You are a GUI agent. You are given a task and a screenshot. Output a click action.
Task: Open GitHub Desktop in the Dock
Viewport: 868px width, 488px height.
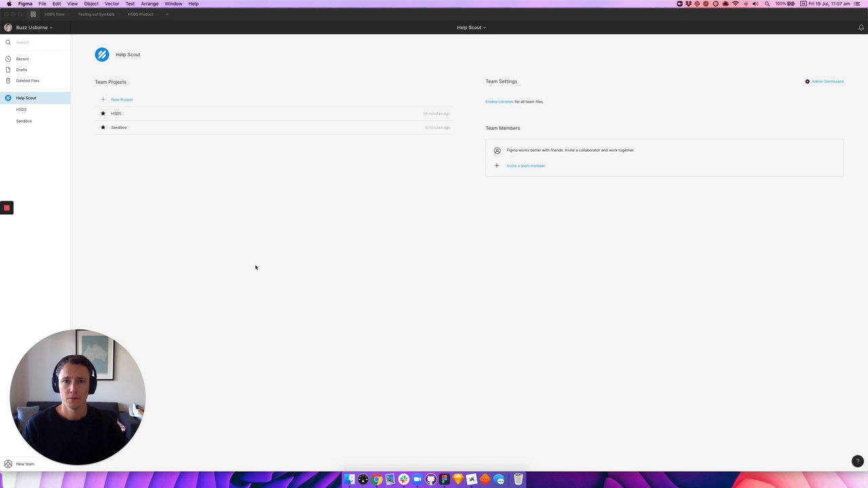click(431, 479)
